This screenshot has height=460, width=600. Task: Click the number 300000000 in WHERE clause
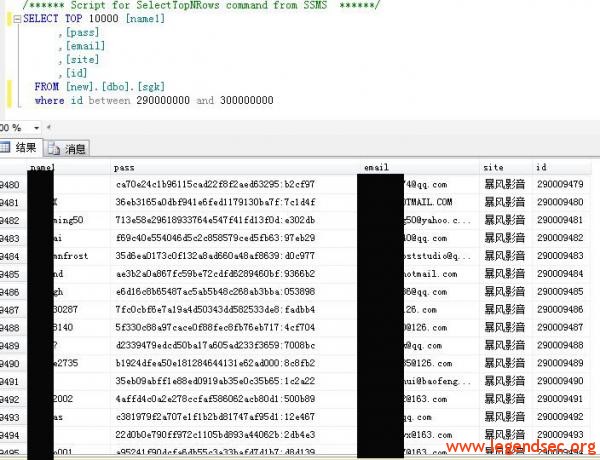click(247, 101)
